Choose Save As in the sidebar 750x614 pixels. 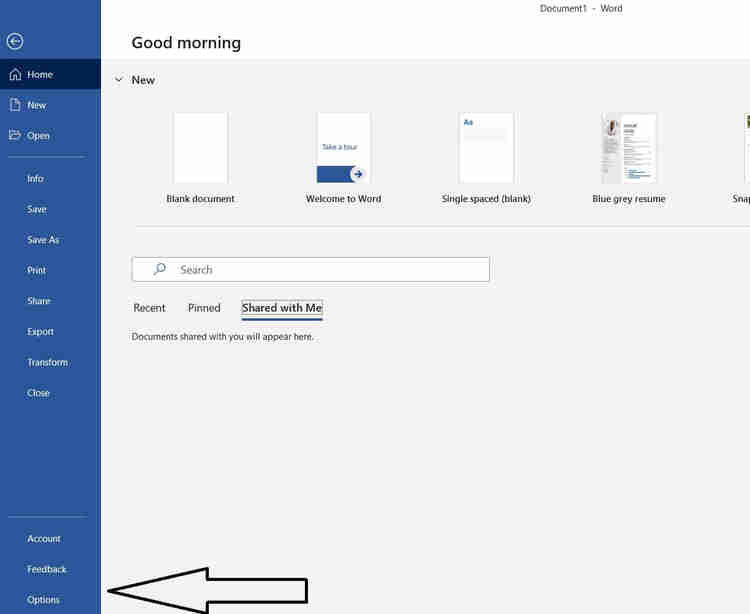click(43, 240)
